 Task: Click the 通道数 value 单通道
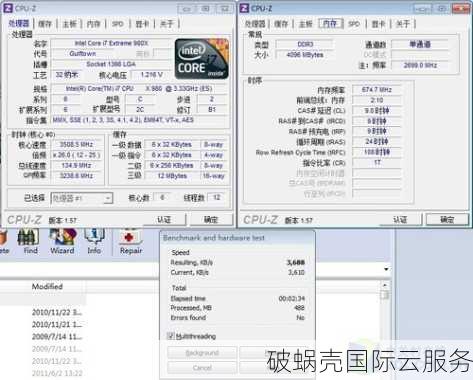click(x=420, y=44)
